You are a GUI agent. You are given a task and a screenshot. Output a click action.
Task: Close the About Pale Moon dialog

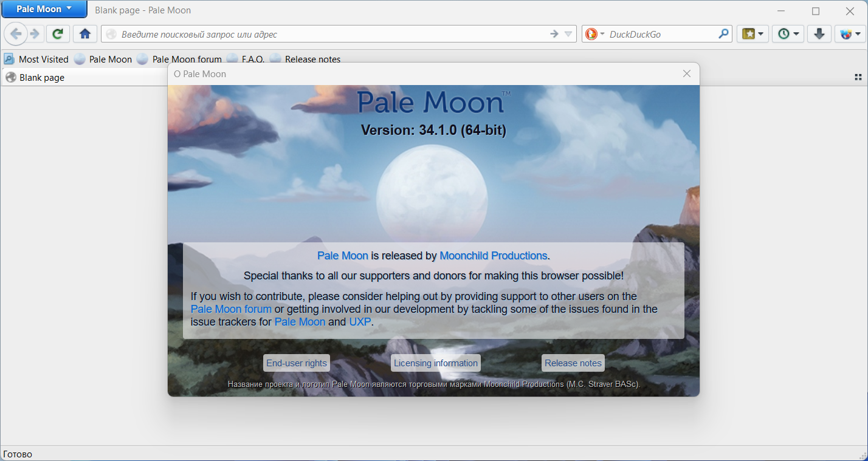point(687,73)
